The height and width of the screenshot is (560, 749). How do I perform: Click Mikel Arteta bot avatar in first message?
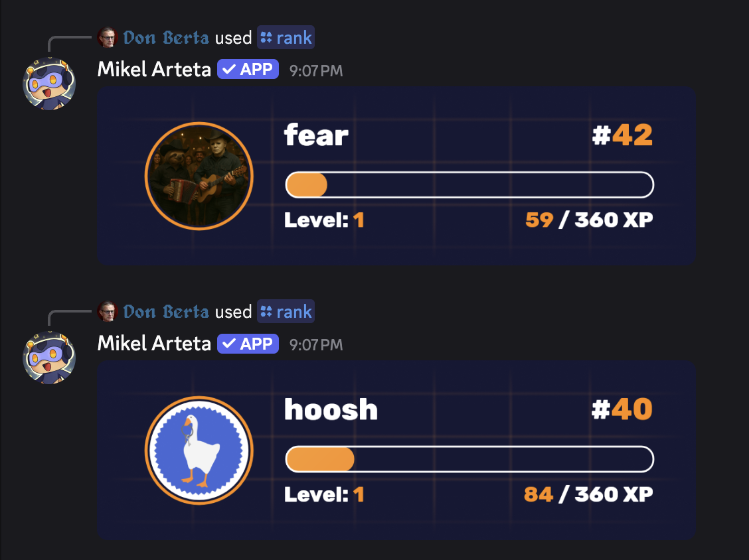pyautogui.click(x=49, y=84)
